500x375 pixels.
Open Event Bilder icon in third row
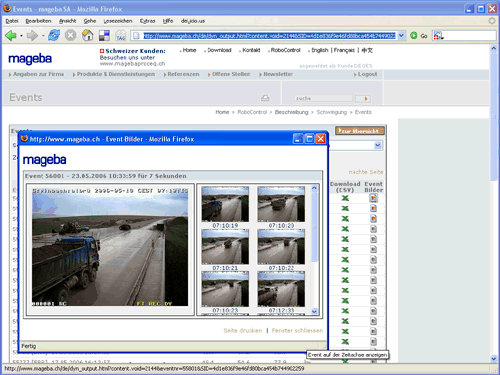[x=373, y=219]
